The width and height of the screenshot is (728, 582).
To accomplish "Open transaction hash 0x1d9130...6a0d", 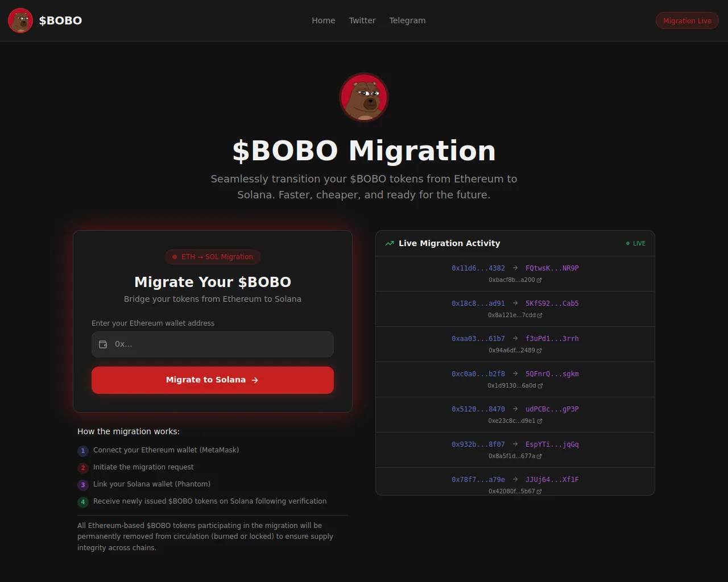I will point(512,386).
